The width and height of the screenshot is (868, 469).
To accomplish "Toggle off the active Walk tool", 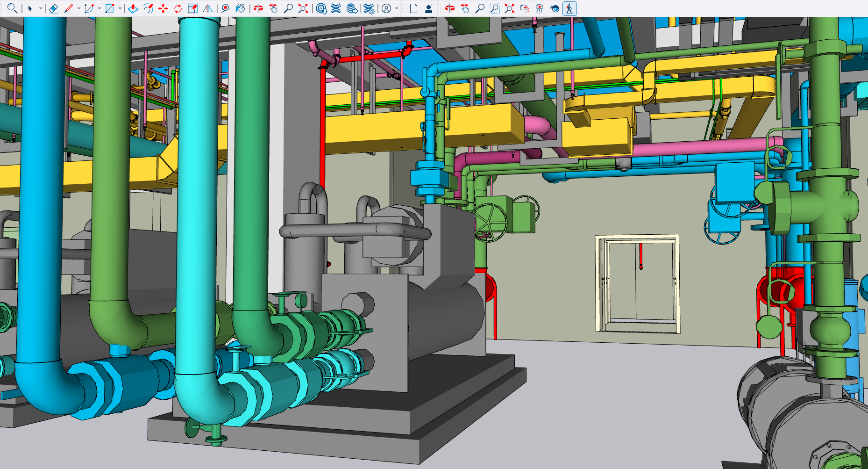I will (569, 8).
